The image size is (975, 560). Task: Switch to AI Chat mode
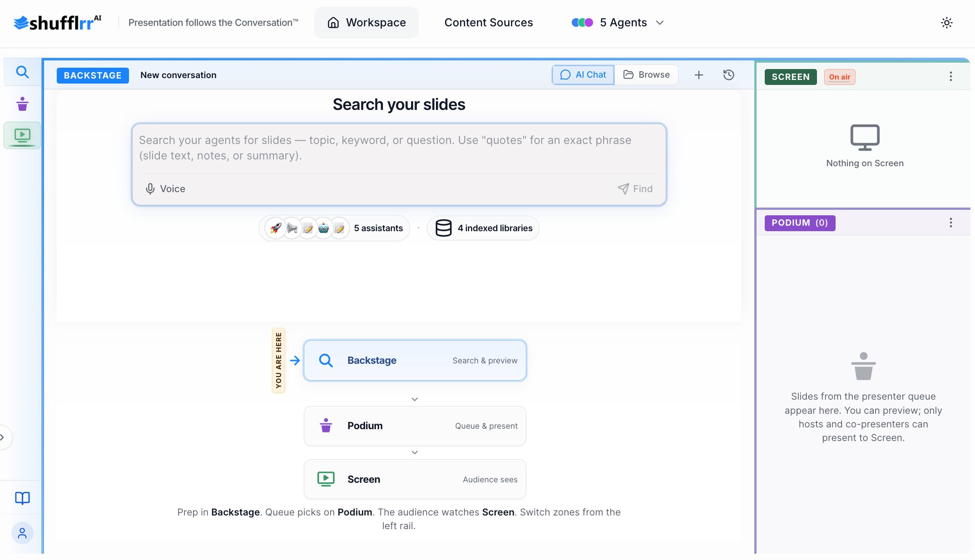tap(583, 75)
